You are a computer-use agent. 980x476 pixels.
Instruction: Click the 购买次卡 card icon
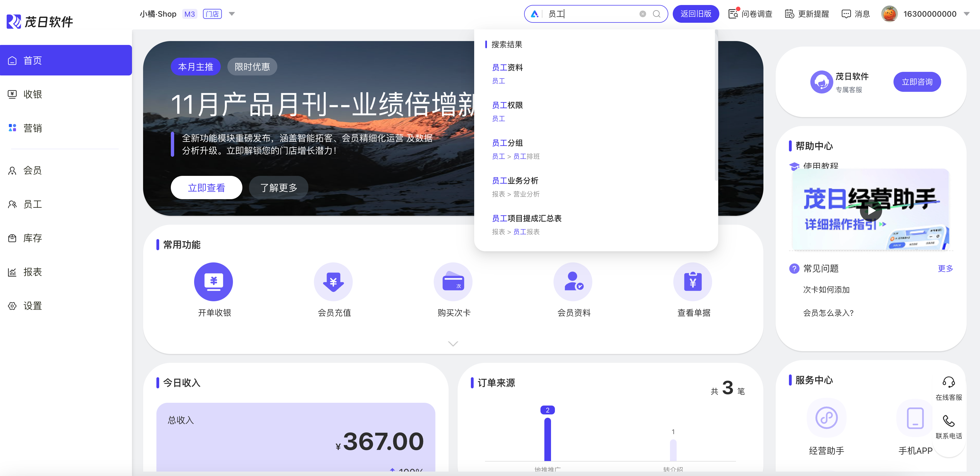click(453, 282)
